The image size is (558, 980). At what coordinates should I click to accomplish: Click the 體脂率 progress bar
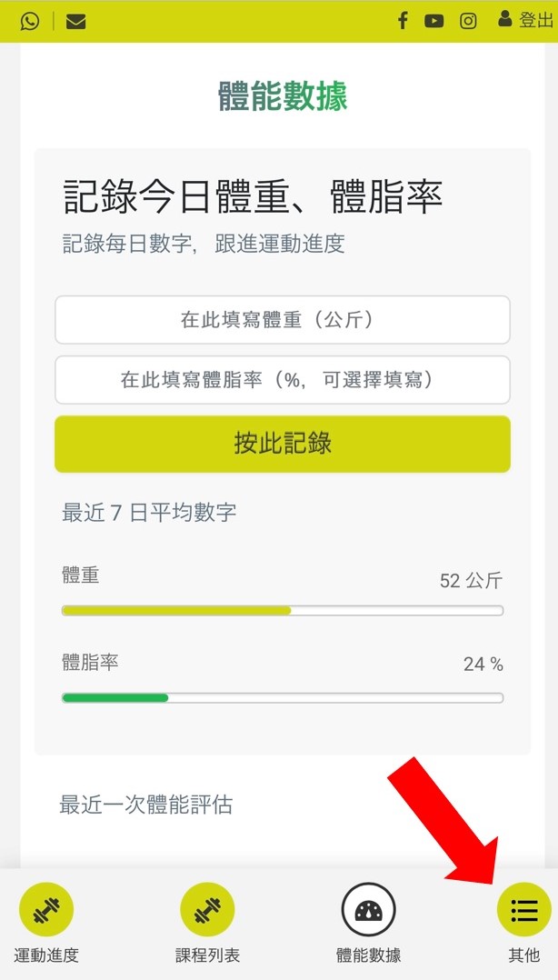pyautogui.click(x=283, y=698)
